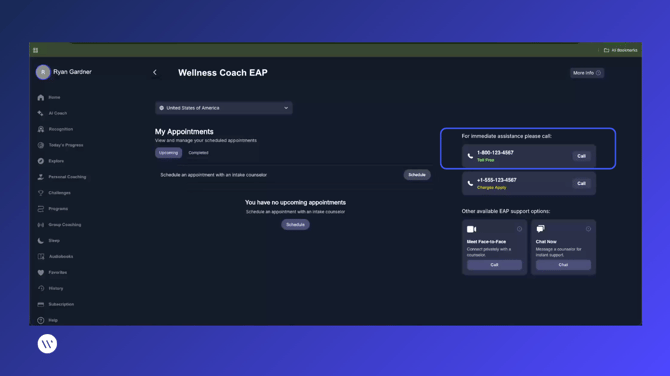The height and width of the screenshot is (376, 670).
Task: Click the Chat Now speech bubble icon
Action: (x=541, y=229)
